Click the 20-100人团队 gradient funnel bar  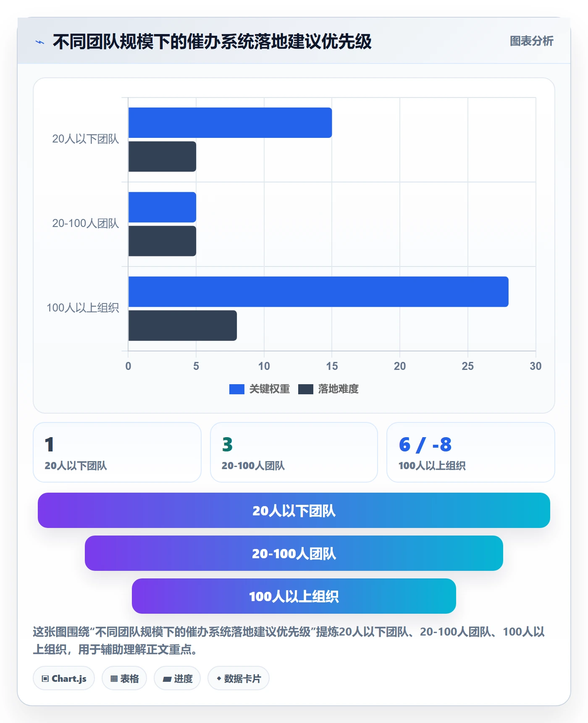point(294,553)
